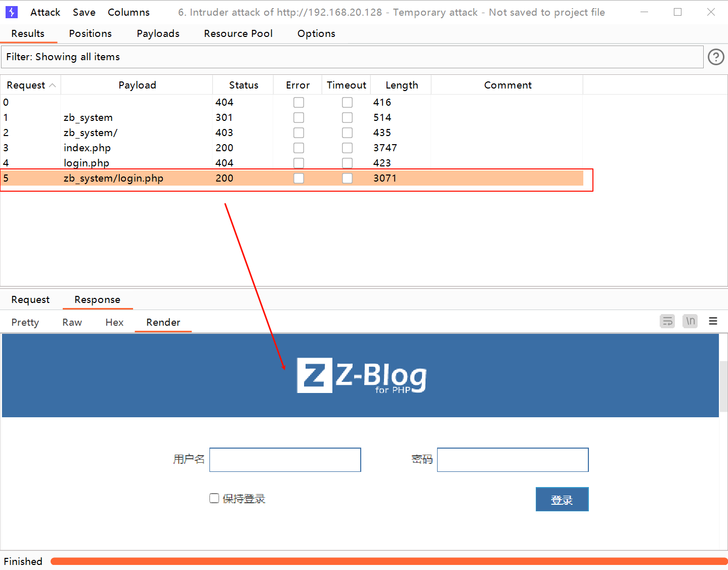Sort by the Request column header arrow
The width and height of the screenshot is (728, 570).
point(52,85)
